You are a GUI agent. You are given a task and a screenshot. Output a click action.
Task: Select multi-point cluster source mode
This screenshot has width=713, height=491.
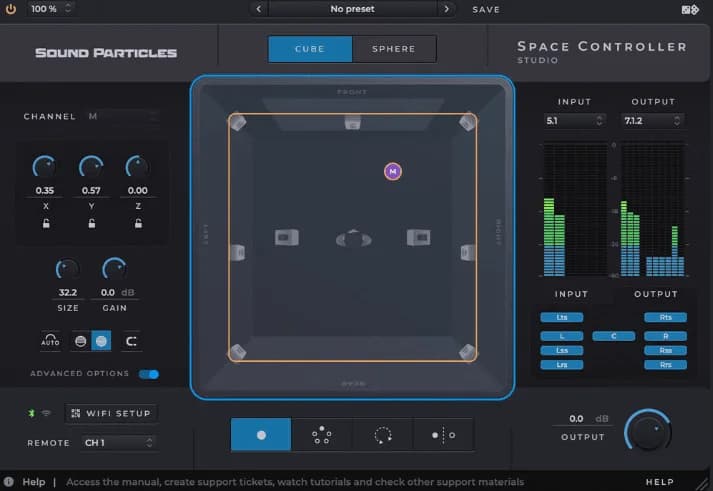(321, 435)
